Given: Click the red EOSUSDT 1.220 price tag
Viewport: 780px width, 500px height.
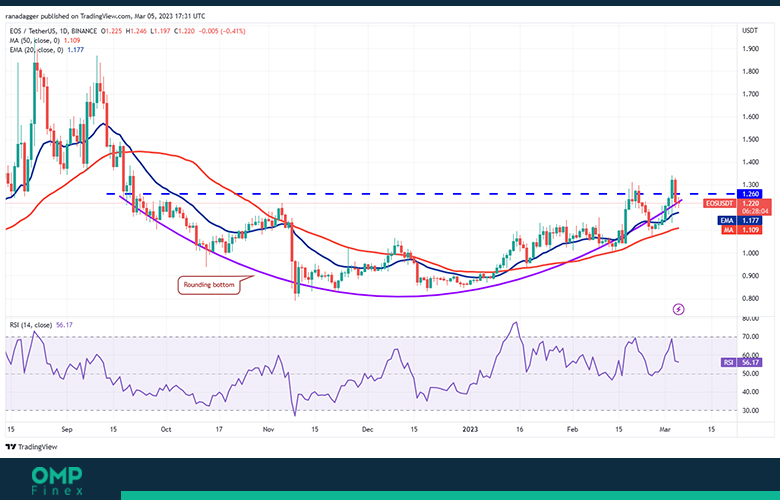Looking at the screenshot, I should pyautogui.click(x=737, y=203).
